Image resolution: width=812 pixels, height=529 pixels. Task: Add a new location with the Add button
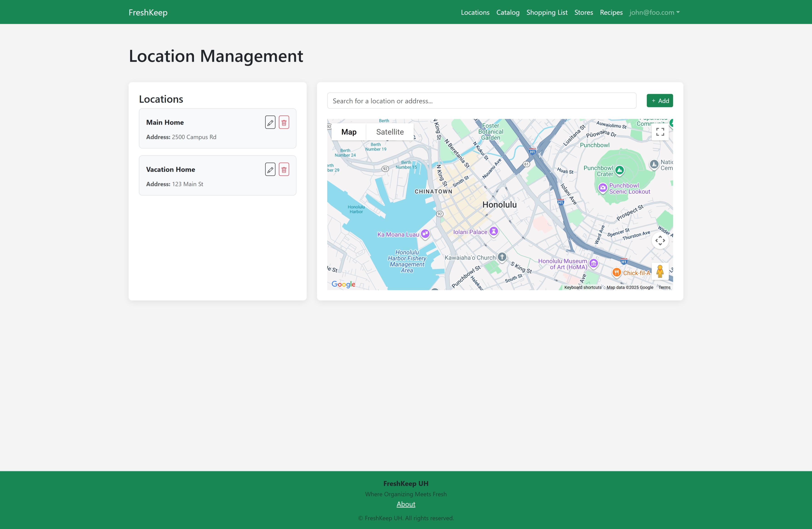pos(659,100)
